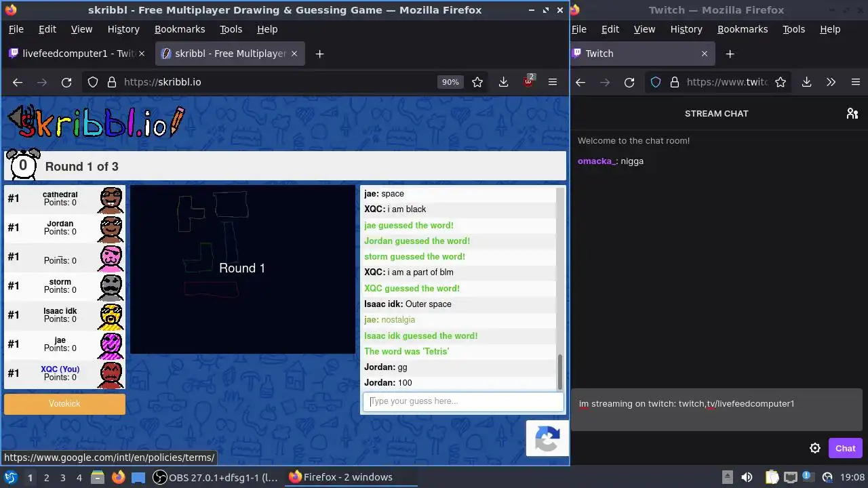Click the drawing canvas showing Round 1

pos(242,269)
